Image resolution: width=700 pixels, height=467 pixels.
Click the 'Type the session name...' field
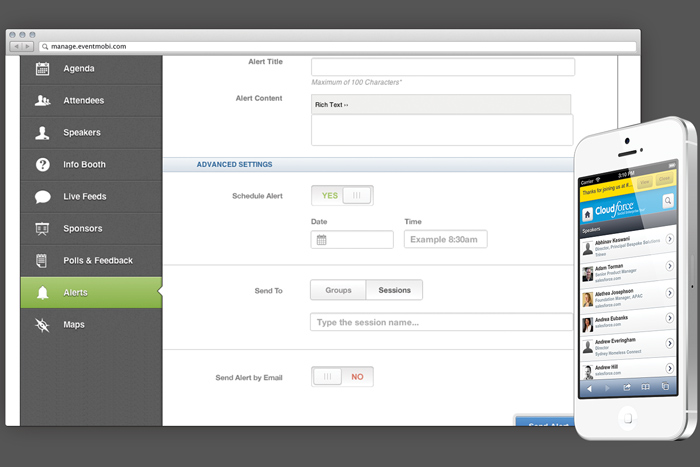click(x=441, y=322)
